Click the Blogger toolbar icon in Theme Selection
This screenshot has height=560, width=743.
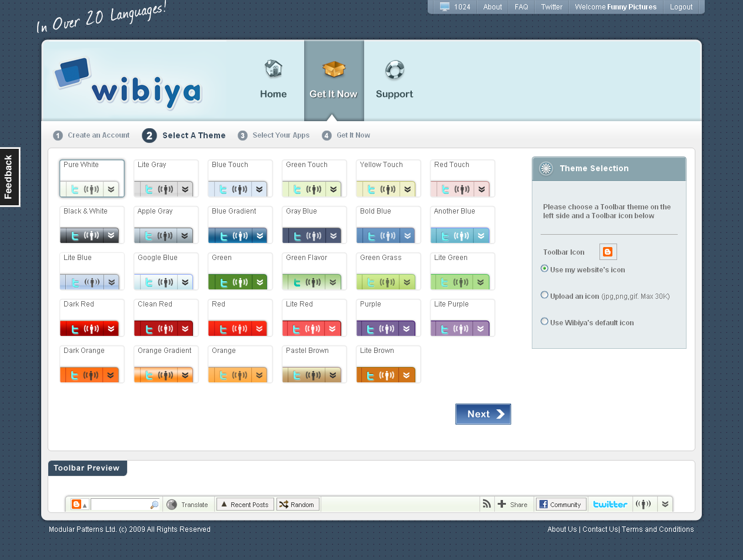pyautogui.click(x=608, y=252)
